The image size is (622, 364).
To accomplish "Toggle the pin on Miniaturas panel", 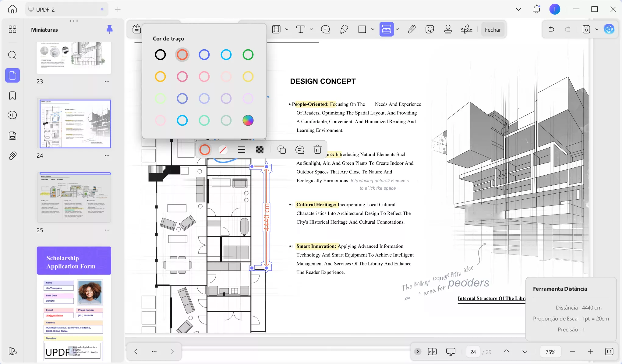I will click(109, 29).
